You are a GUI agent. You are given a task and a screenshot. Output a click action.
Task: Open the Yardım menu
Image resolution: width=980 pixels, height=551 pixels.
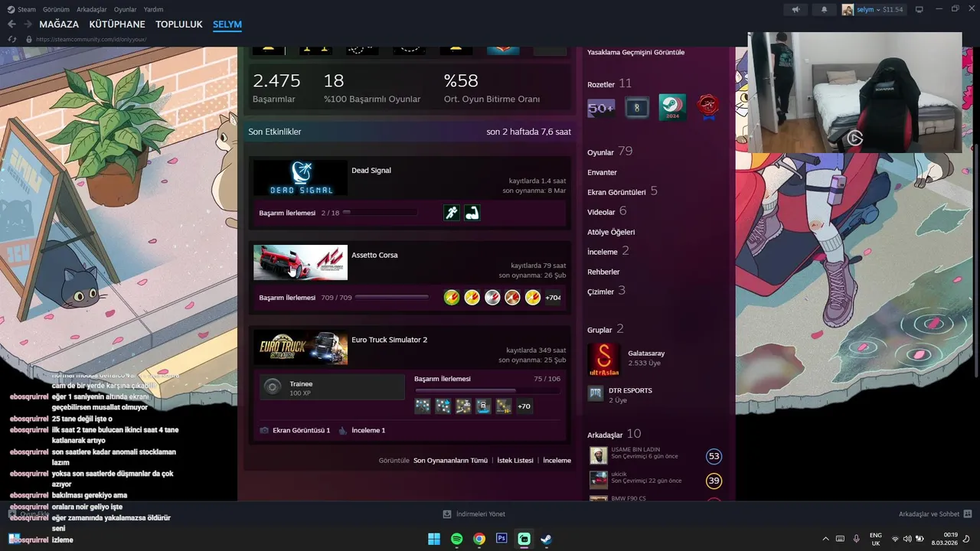[153, 9]
